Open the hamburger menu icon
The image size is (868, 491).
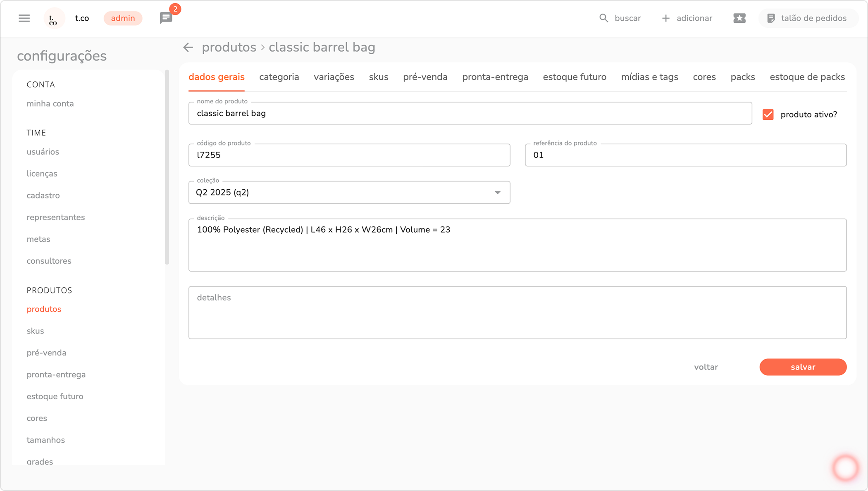(24, 18)
